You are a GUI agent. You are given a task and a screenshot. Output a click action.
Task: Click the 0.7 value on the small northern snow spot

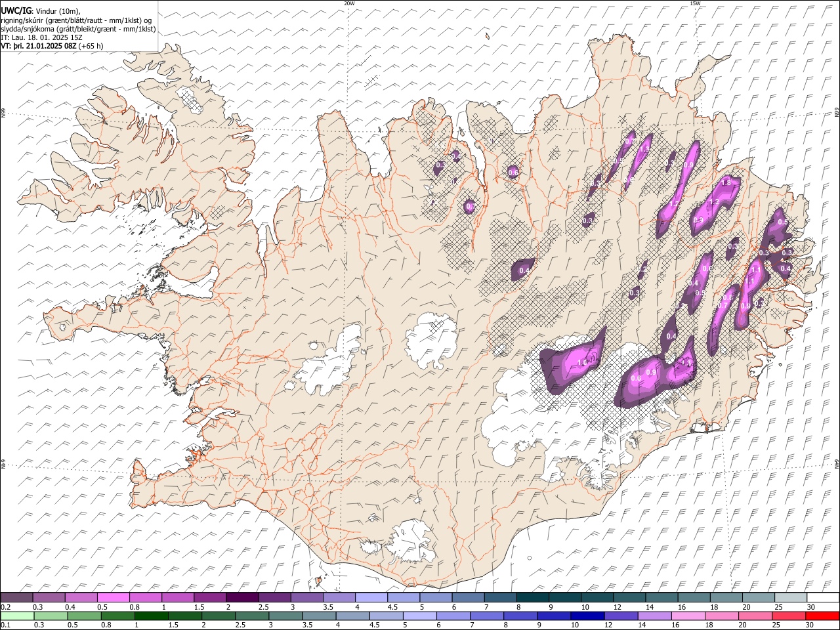[x=470, y=207]
